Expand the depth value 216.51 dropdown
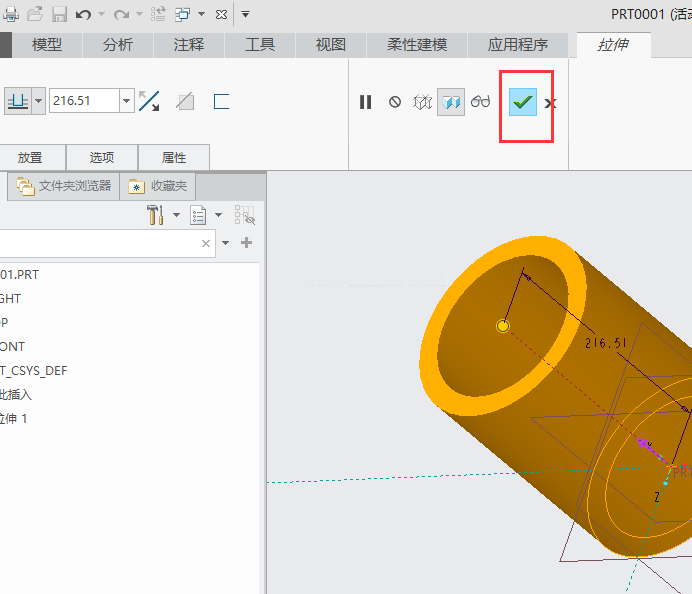Screen dimensions: 692x594 (x=127, y=101)
